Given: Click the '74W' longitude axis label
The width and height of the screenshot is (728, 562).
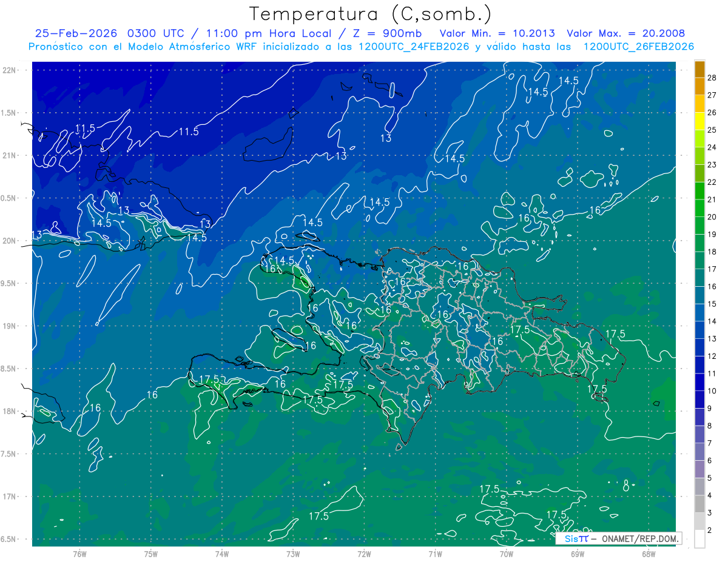Looking at the screenshot, I should [x=221, y=554].
